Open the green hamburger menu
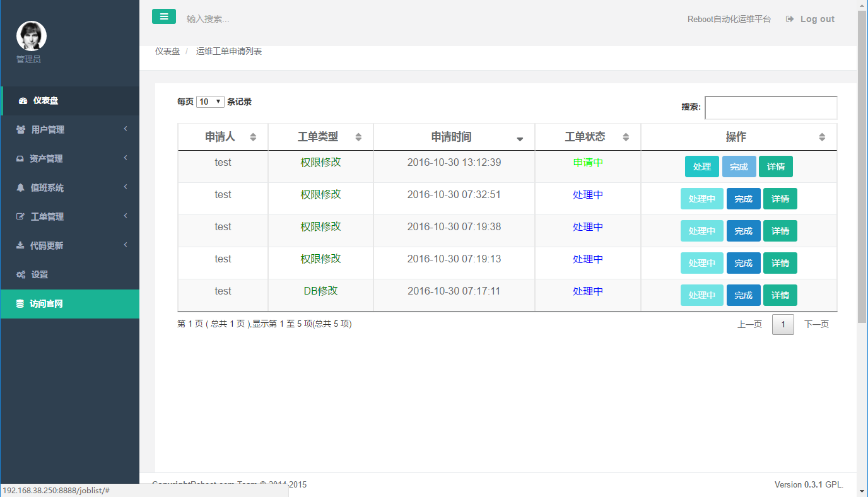Viewport: 868px width, 497px height. point(164,16)
